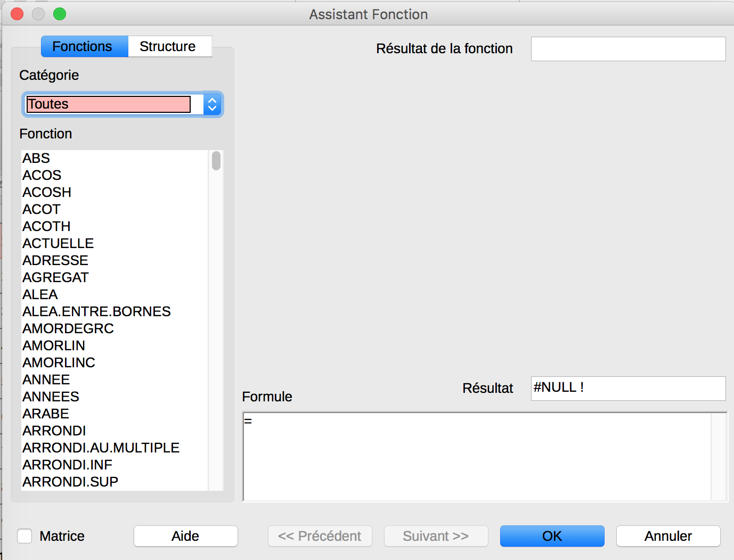Confirm with the OK button
Viewport: 734px width, 560px height.
[552, 536]
